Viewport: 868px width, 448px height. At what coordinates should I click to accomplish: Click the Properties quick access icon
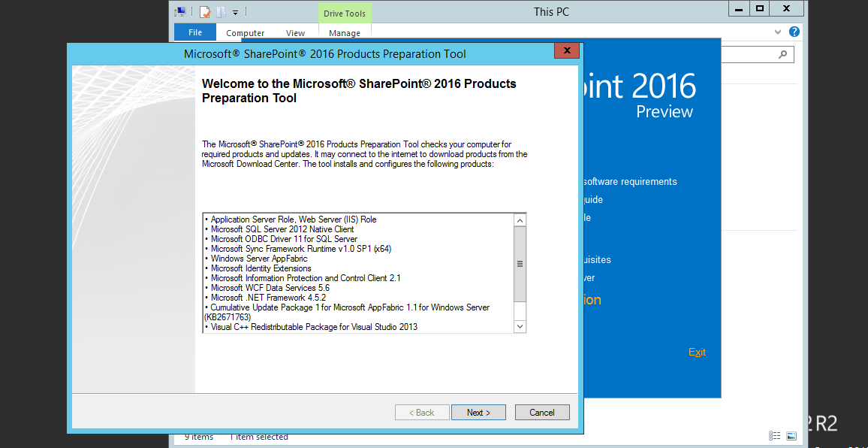(x=205, y=11)
